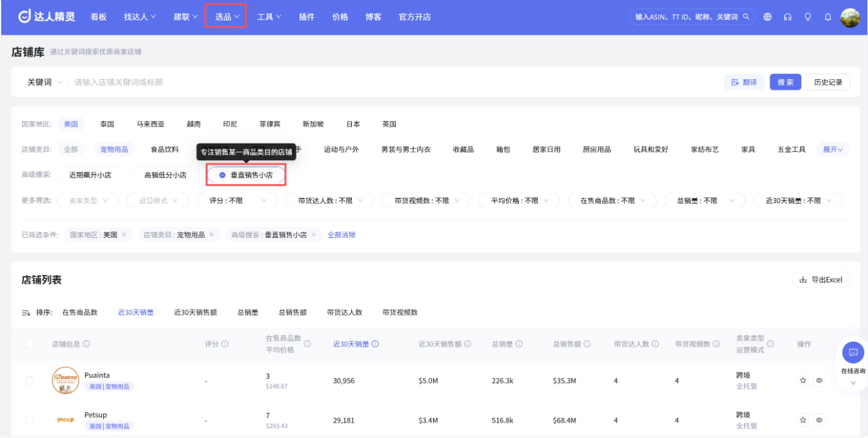Tick the Petsup row checkbox

click(x=30, y=420)
